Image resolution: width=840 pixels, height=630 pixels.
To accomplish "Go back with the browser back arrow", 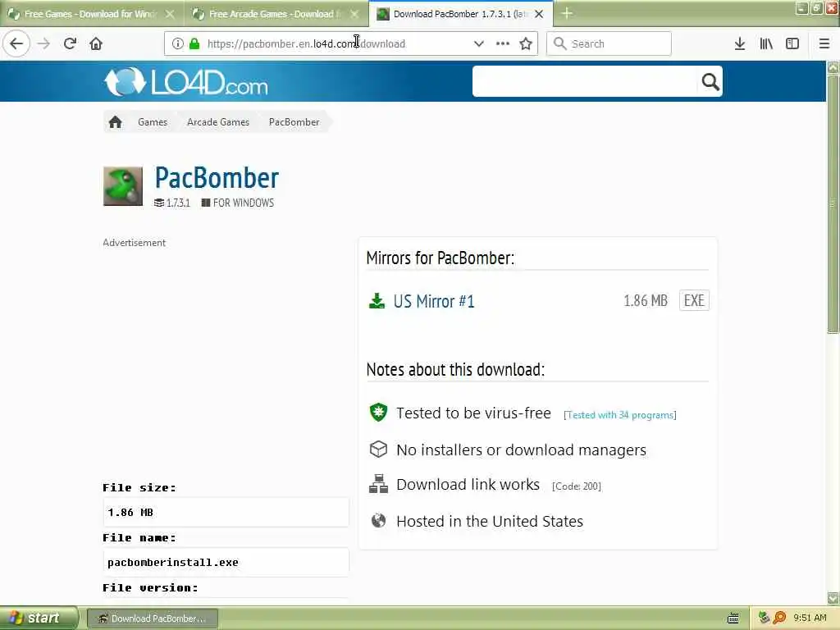I will point(16,43).
